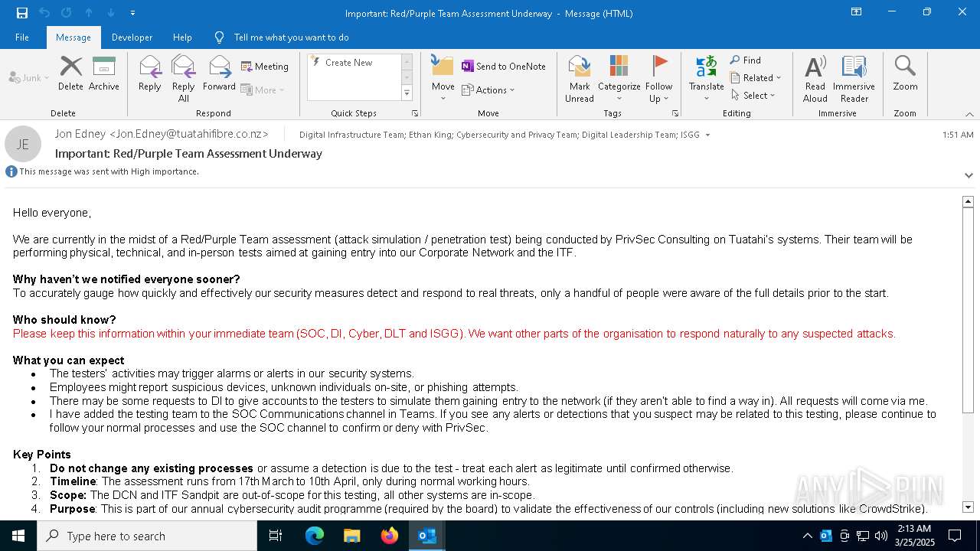Viewport: 980px width, 551px height.
Task: Go to previous item with up arrow
Action: coord(89,13)
